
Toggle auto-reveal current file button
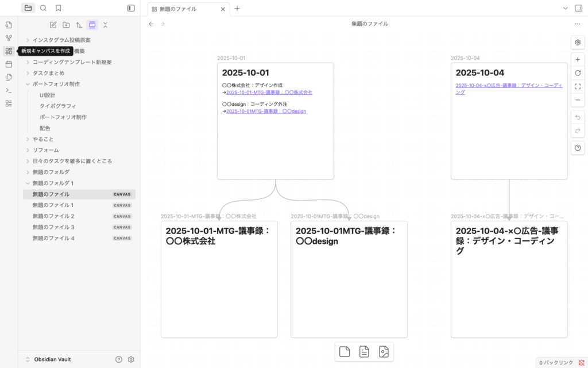pos(92,25)
